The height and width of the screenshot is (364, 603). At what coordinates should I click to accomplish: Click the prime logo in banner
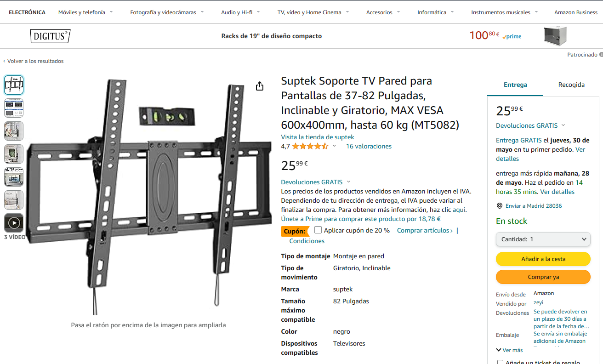coord(512,36)
